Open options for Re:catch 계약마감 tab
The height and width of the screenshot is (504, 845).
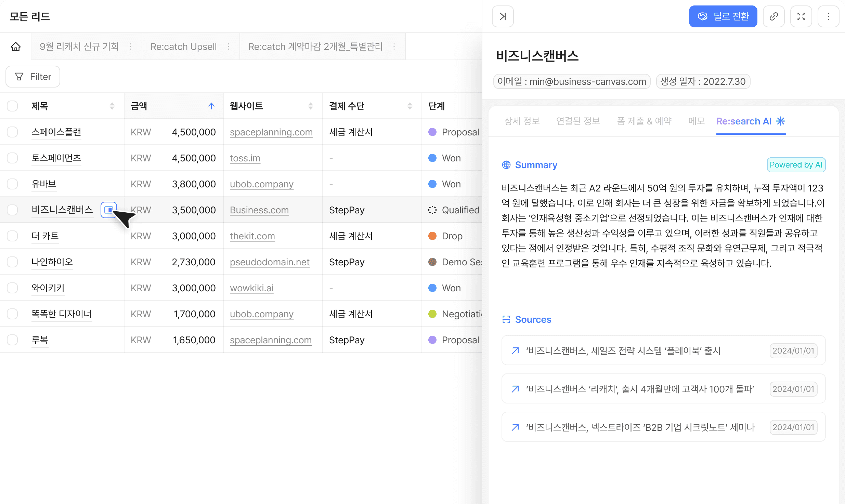click(394, 47)
